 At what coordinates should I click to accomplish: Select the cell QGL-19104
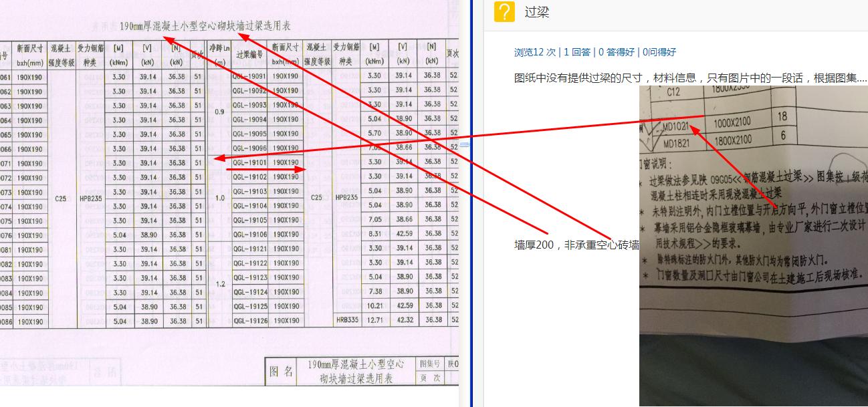point(249,206)
